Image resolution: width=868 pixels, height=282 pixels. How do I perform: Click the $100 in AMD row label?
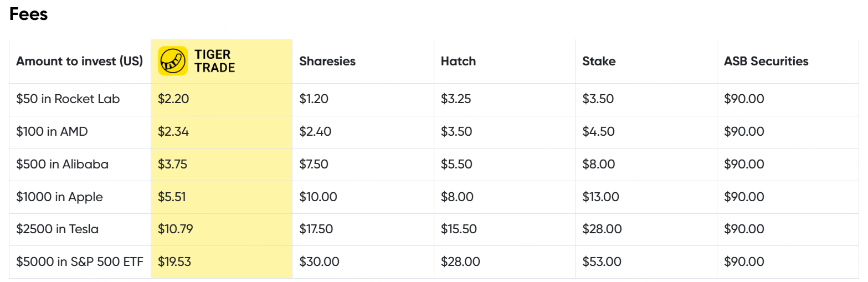pyautogui.click(x=52, y=132)
